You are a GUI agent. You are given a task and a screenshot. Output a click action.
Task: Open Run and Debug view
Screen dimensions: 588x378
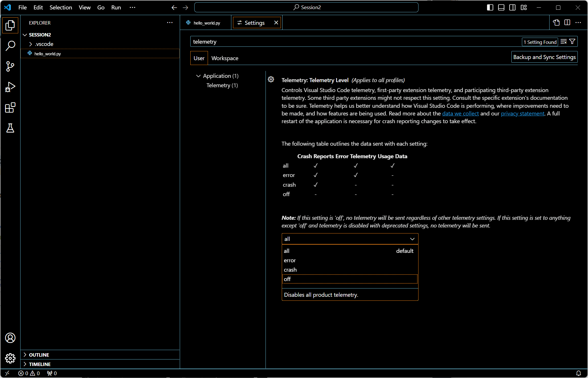(x=10, y=87)
